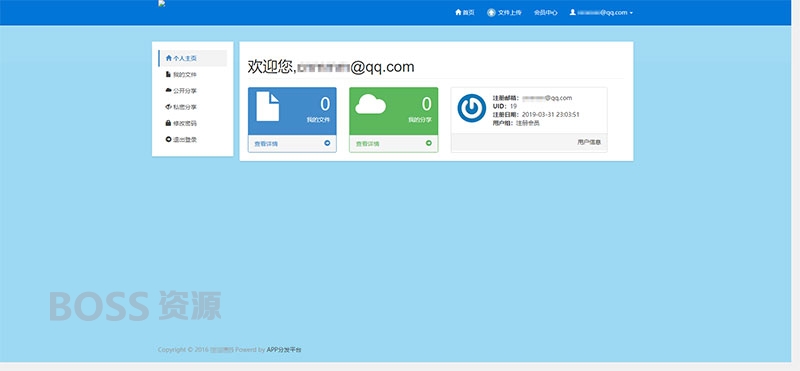The height and width of the screenshot is (371, 800).
Task: Click the 注册日期 2019-03-31 23:03:51 row
Action: click(536, 115)
